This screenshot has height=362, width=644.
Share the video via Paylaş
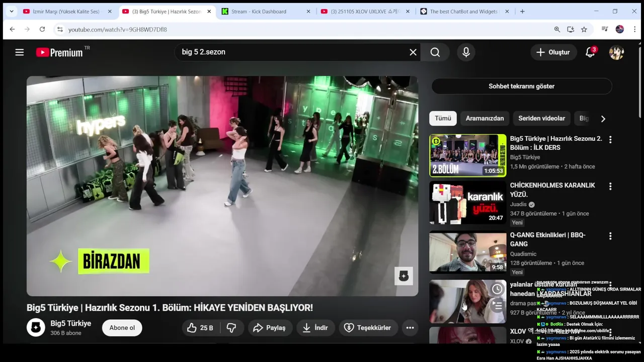click(270, 328)
